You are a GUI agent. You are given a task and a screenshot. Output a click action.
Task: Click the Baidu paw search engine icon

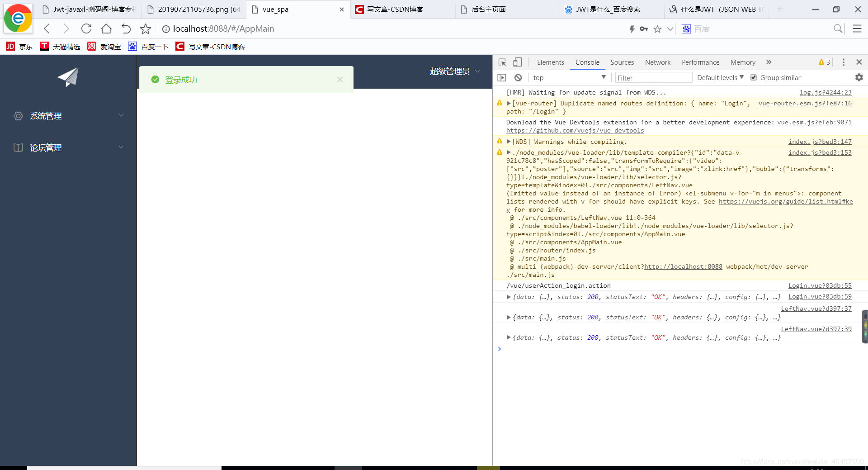[x=686, y=29]
